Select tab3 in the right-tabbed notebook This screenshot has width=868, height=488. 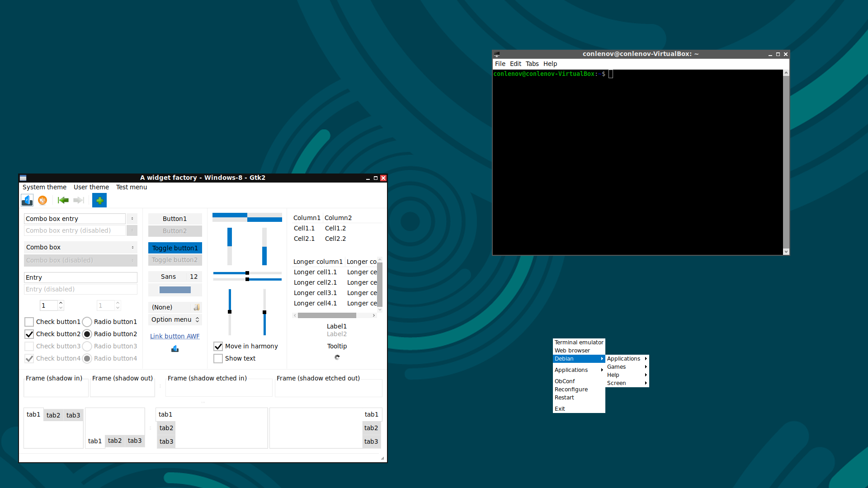pos(371,441)
